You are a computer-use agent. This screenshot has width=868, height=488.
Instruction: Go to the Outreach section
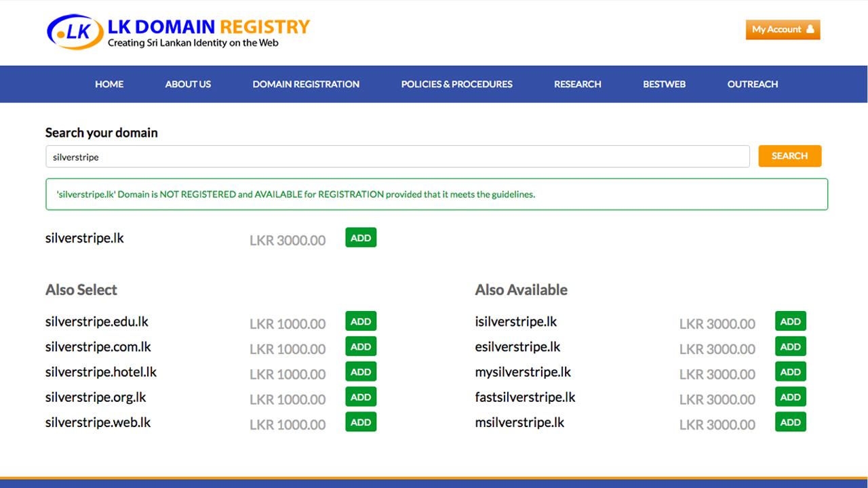pos(752,84)
